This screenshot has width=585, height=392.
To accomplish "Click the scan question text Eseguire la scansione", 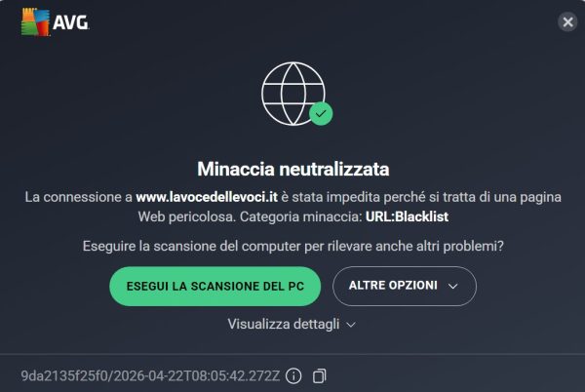I will (293, 246).
